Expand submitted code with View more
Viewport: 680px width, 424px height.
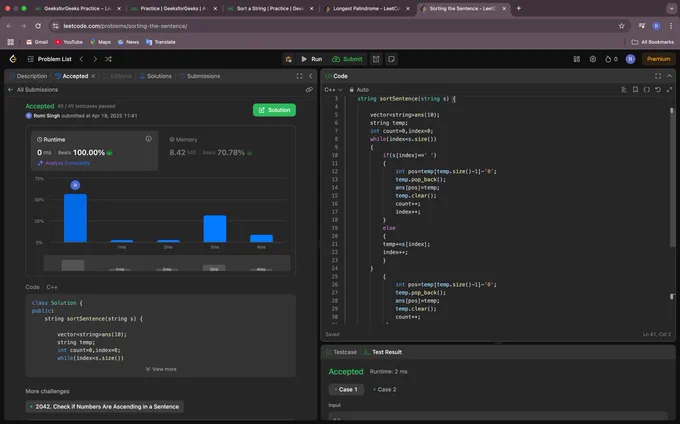161,369
